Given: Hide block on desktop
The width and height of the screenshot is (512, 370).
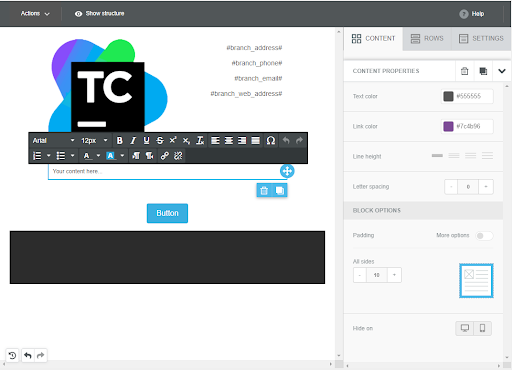Looking at the screenshot, I should tap(465, 328).
